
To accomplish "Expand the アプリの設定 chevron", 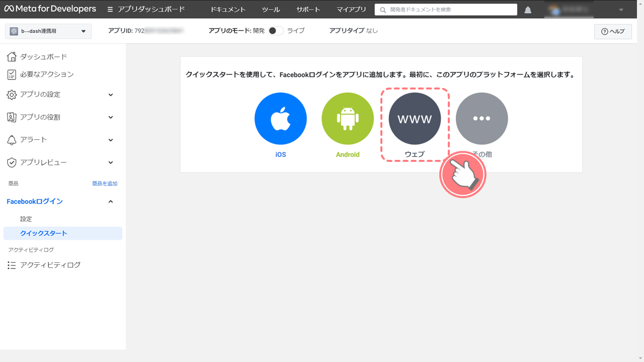I will point(111,95).
